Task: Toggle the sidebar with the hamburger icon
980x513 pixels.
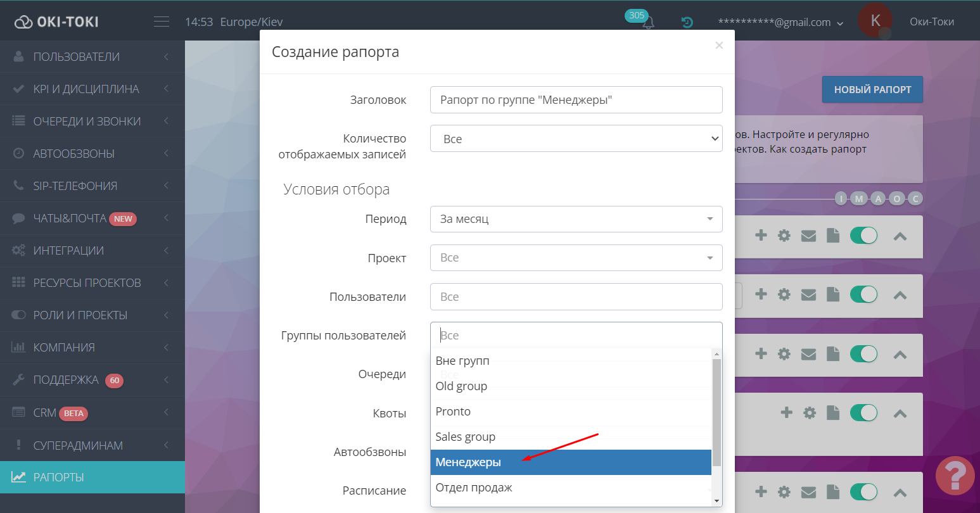Action: pos(162,22)
